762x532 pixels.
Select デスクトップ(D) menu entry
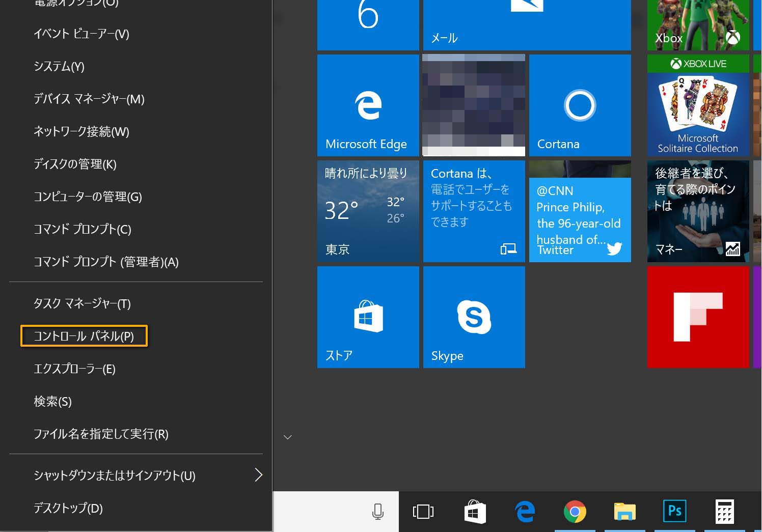coord(136,508)
